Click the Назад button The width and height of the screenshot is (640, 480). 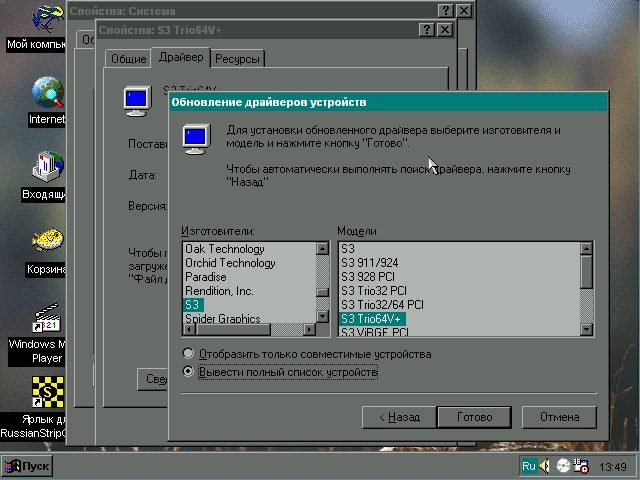[x=398, y=417]
